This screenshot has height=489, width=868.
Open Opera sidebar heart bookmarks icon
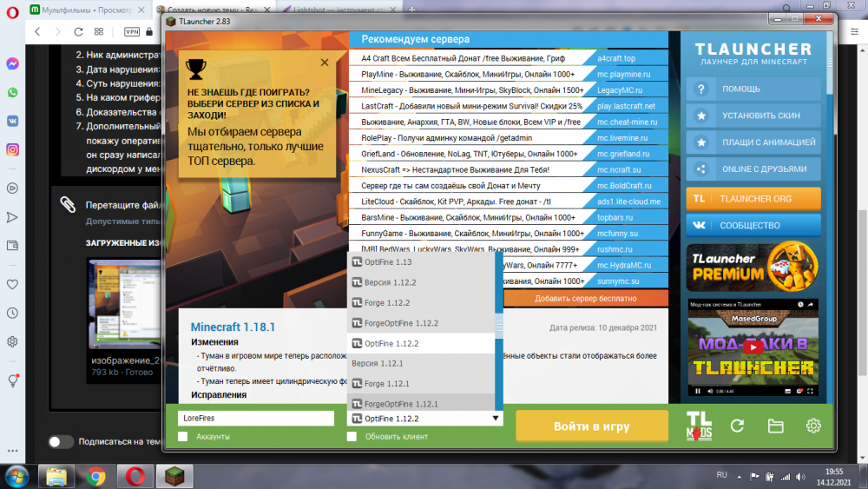tap(12, 285)
